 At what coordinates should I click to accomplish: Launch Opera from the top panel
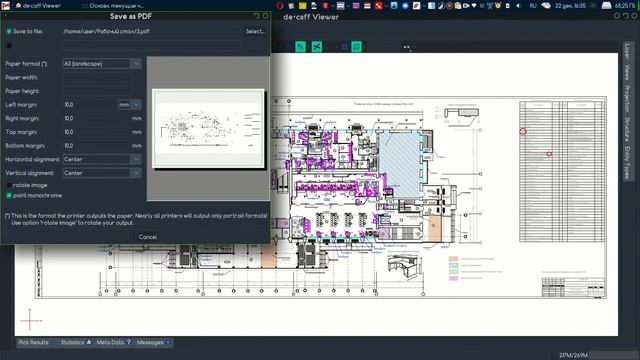click(x=280, y=6)
